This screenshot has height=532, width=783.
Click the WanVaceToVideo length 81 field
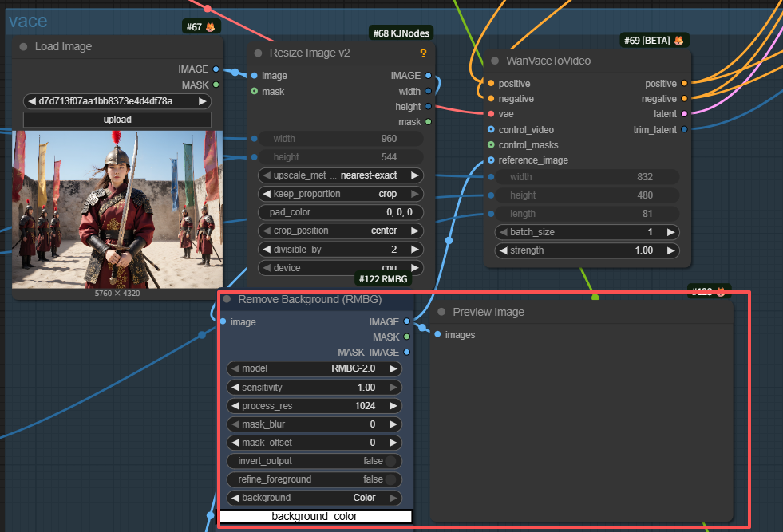tap(587, 214)
